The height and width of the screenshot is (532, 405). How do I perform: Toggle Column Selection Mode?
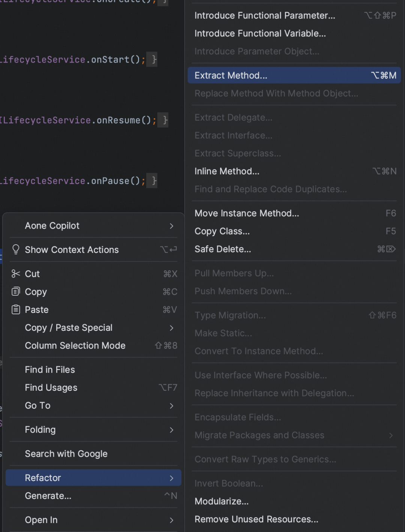[93, 345]
